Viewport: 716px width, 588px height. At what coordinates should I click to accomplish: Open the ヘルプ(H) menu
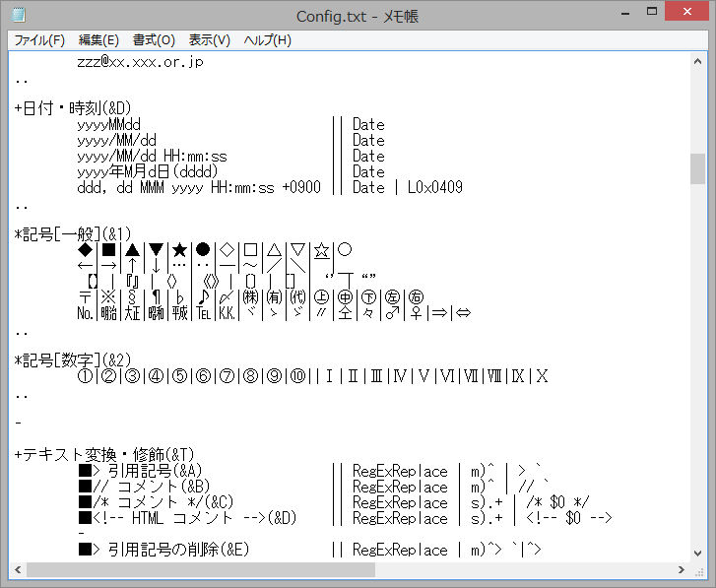point(268,40)
